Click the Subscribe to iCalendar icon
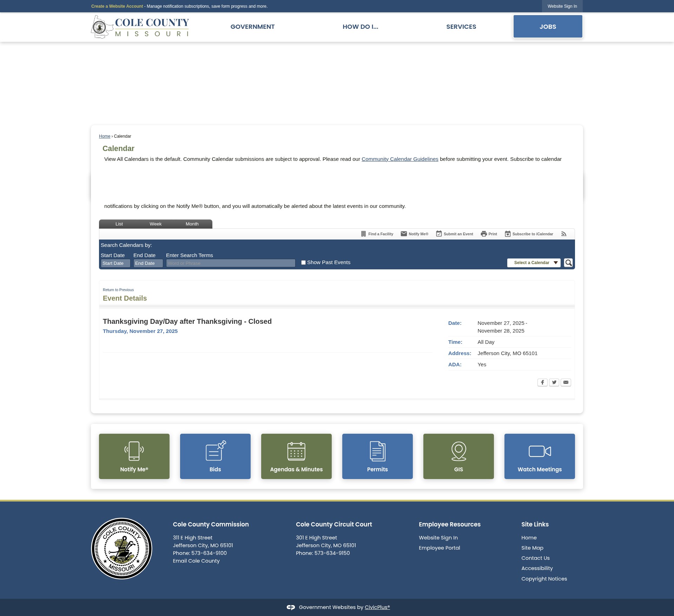 (x=508, y=234)
